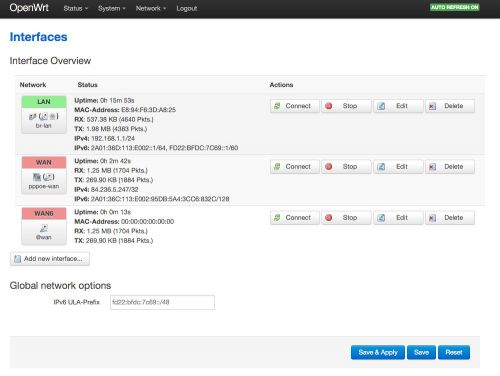Edit the LAN interface
Screen dimensions: 500x376
pos(398,106)
